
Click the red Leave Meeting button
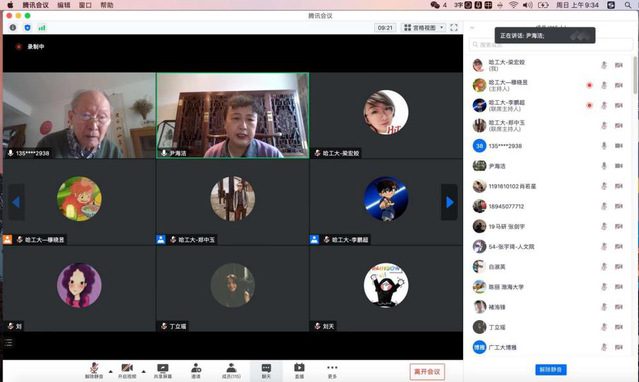[427, 371]
